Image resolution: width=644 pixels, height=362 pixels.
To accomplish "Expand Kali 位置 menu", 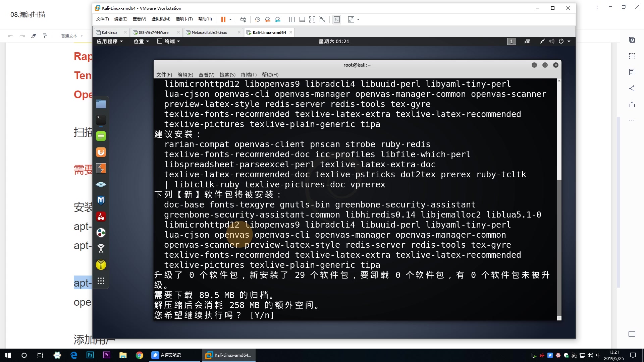I will [x=141, y=41].
